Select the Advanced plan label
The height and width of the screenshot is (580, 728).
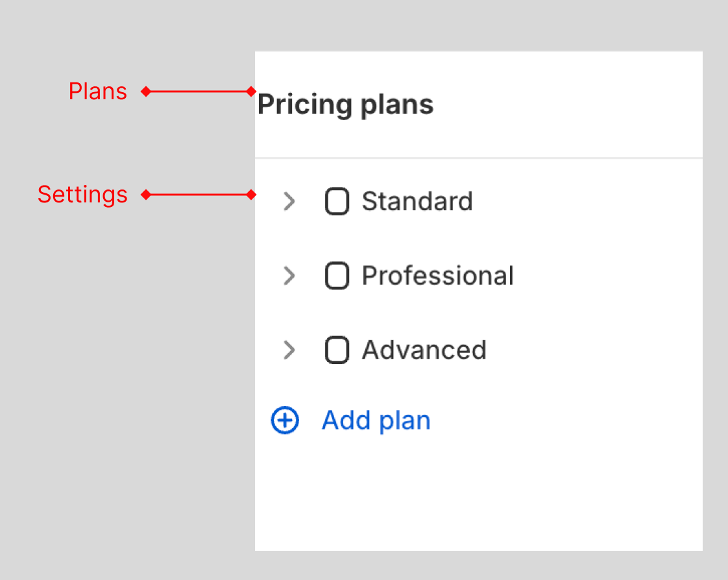click(424, 350)
